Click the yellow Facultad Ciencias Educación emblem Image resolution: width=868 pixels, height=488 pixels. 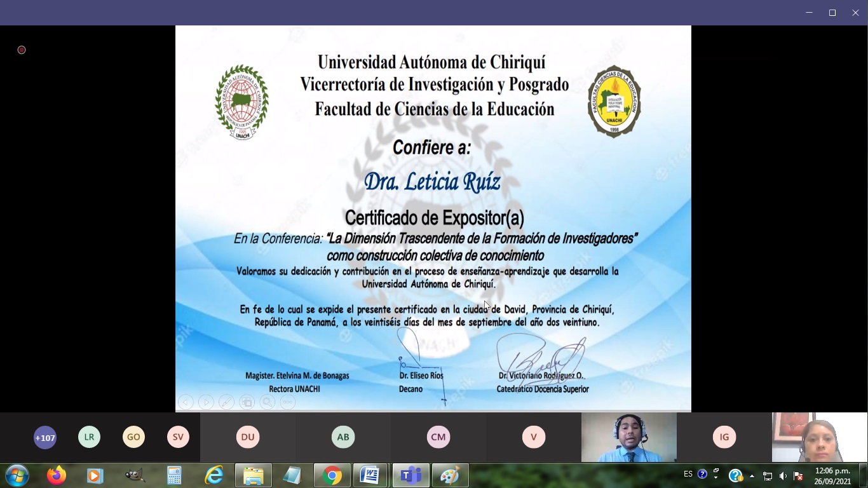(x=614, y=102)
